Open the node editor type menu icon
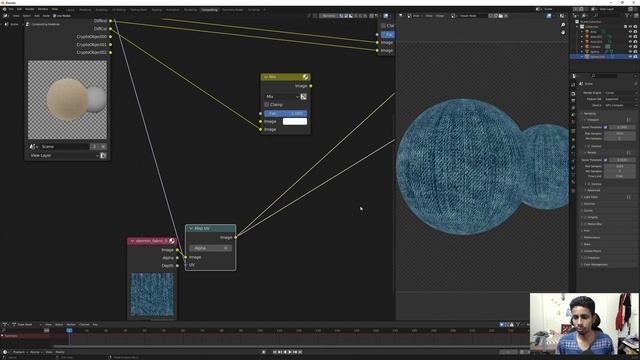The image size is (640, 360). click(x=5, y=16)
